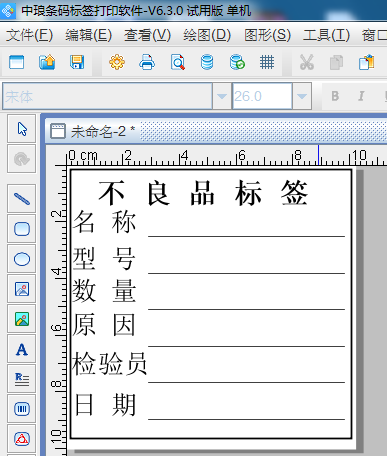Create a new label document

click(16, 62)
